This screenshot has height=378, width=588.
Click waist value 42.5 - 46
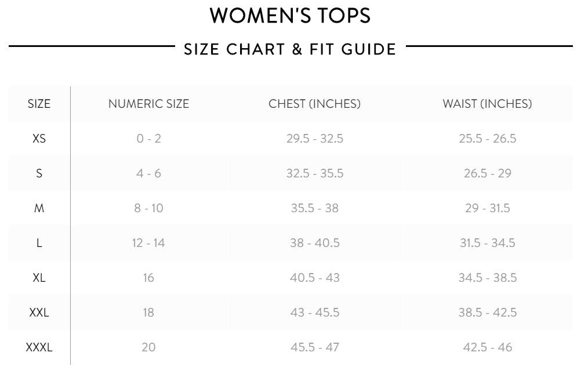pos(488,347)
